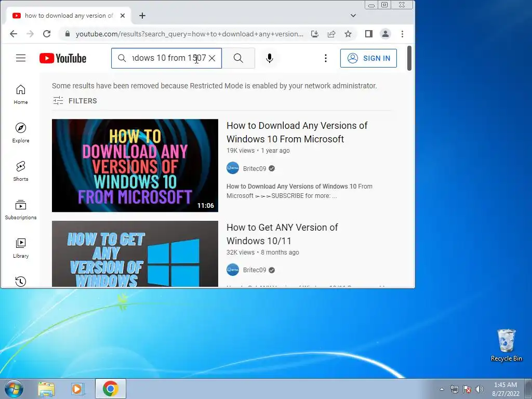This screenshot has height=399, width=532.
Task: Clear the search box with the X icon
Action: click(212, 58)
